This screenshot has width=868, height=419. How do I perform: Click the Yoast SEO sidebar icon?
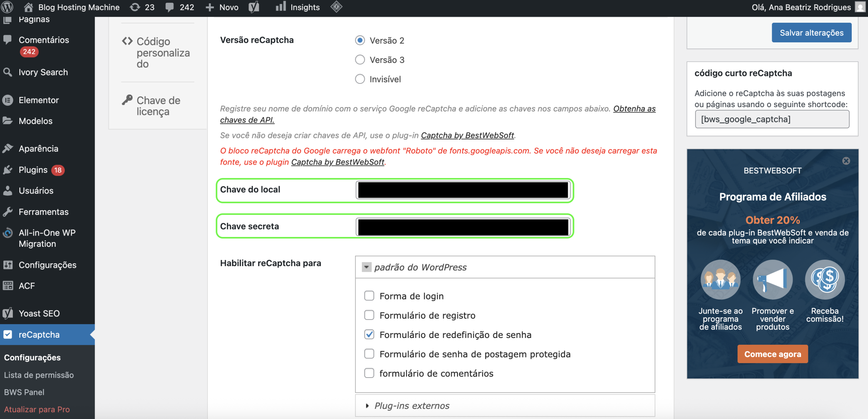pyautogui.click(x=7, y=313)
